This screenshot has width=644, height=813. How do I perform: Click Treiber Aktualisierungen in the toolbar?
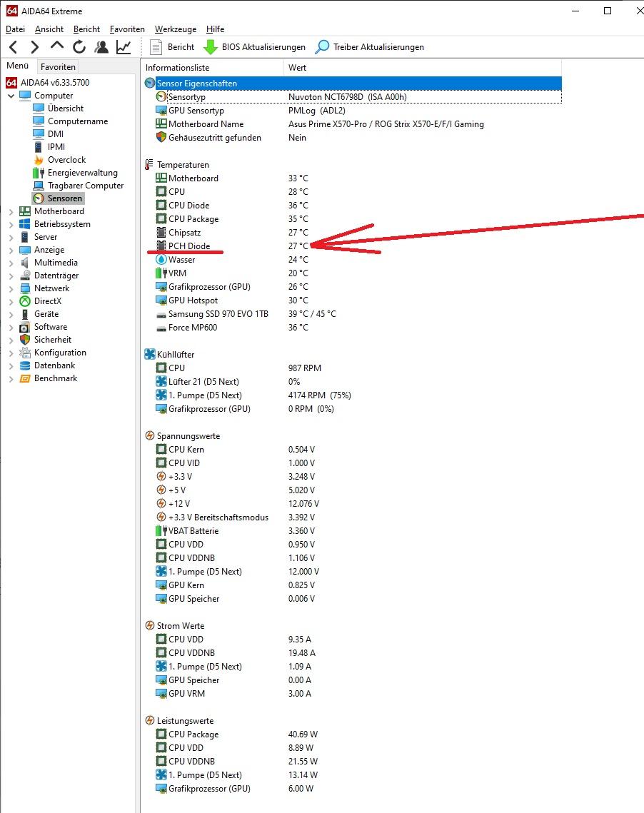(x=370, y=47)
